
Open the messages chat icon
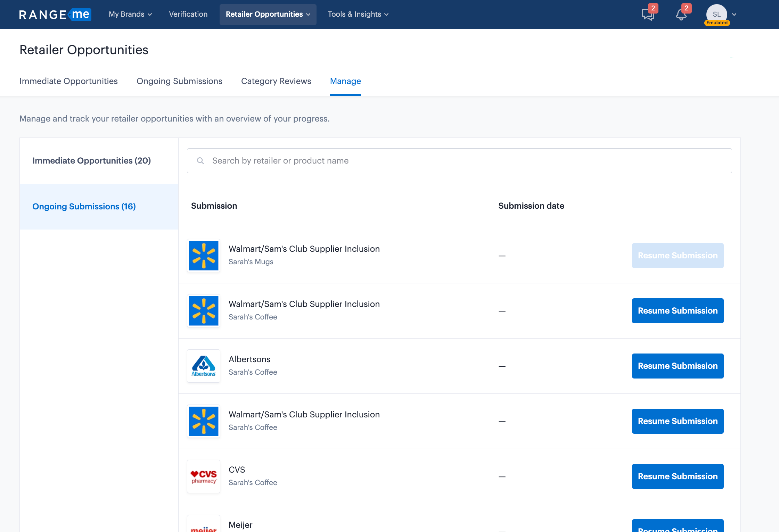(648, 15)
